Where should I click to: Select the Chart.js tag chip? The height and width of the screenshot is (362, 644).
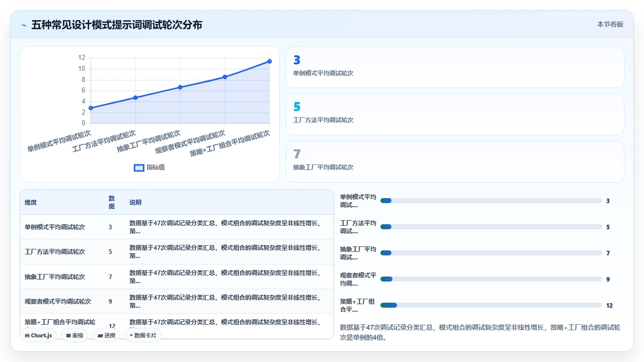tap(38, 335)
